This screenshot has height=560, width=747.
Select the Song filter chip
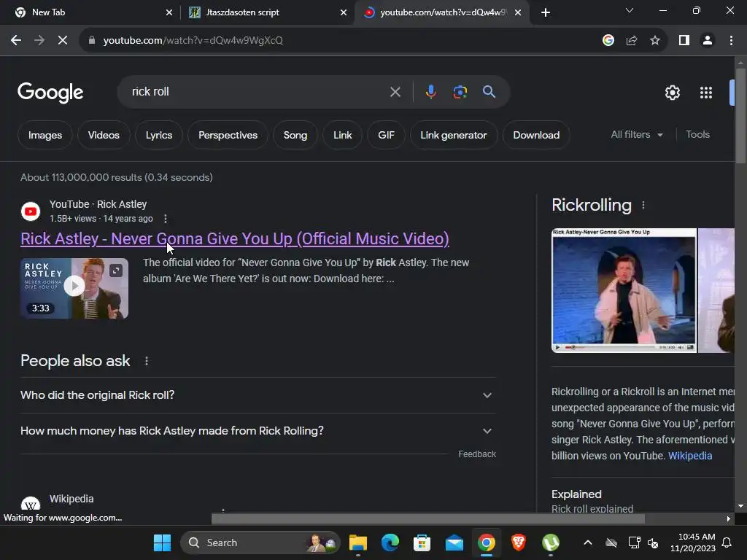tap(295, 135)
